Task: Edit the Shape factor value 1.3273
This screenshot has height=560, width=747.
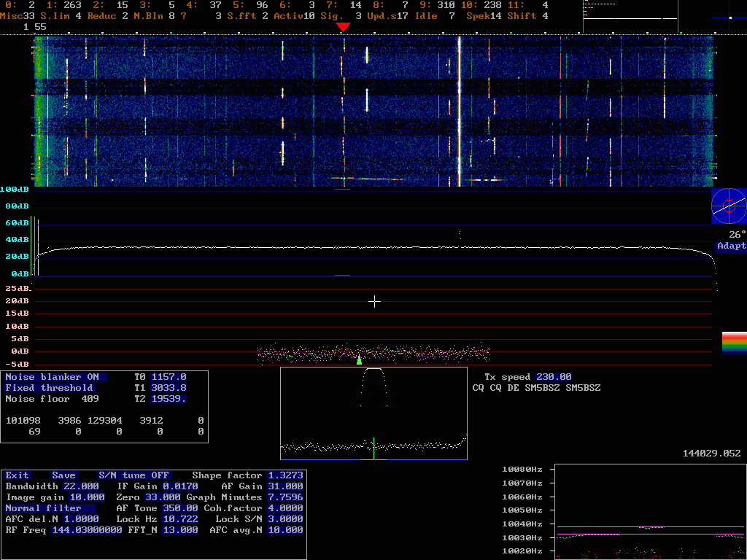Action: [285, 475]
